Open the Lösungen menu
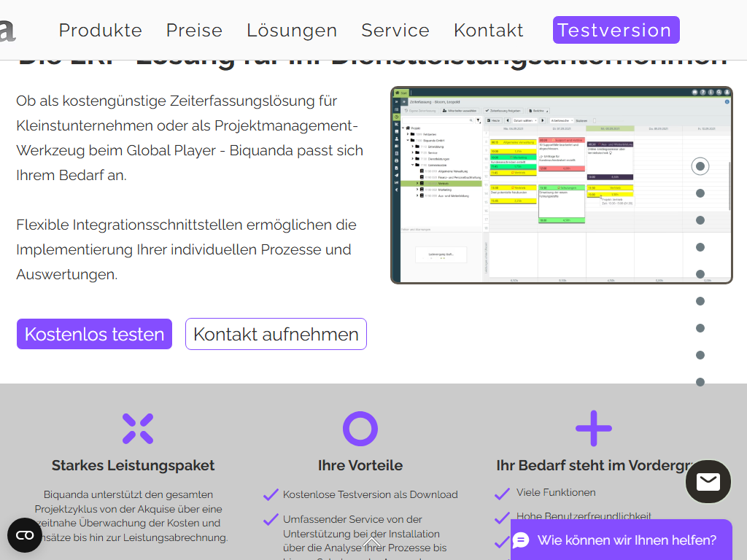Screen dimensions: 747x560 pos(292,31)
